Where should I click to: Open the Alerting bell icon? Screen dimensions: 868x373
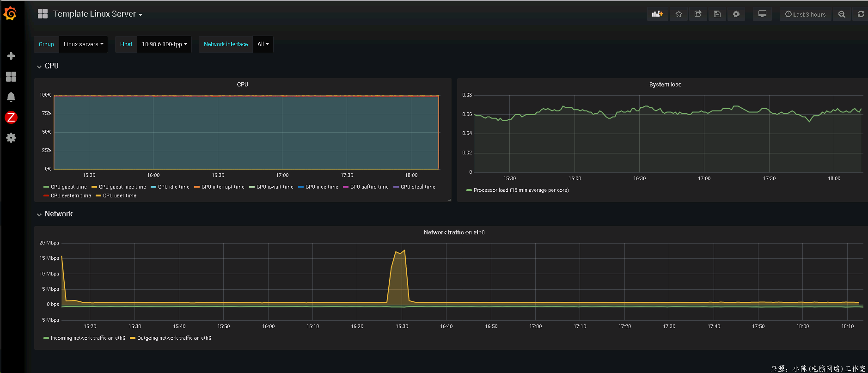[x=11, y=97]
